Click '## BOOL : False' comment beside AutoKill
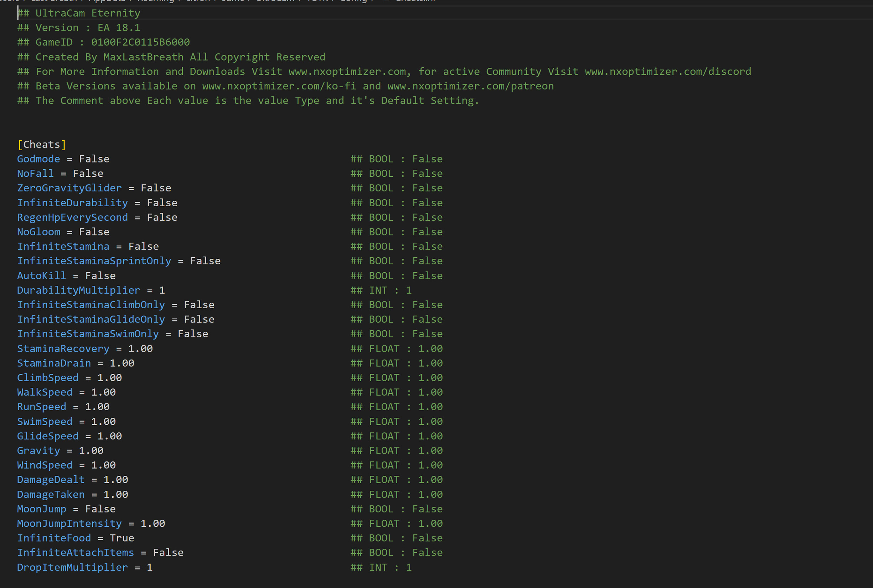 coord(397,275)
